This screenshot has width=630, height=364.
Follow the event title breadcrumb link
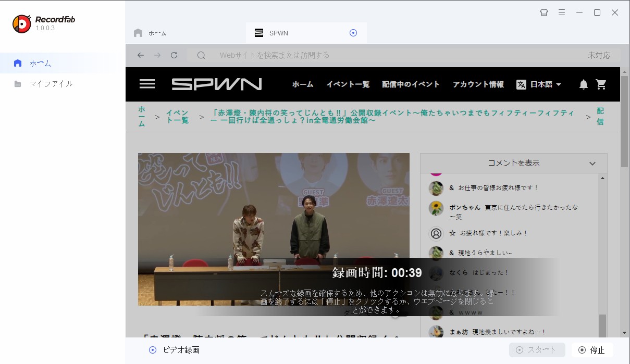(x=392, y=117)
